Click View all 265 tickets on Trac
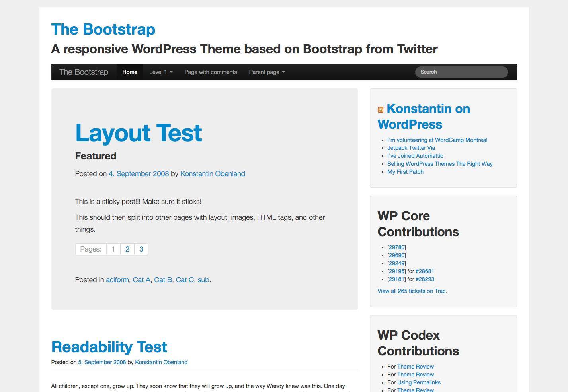 (412, 291)
